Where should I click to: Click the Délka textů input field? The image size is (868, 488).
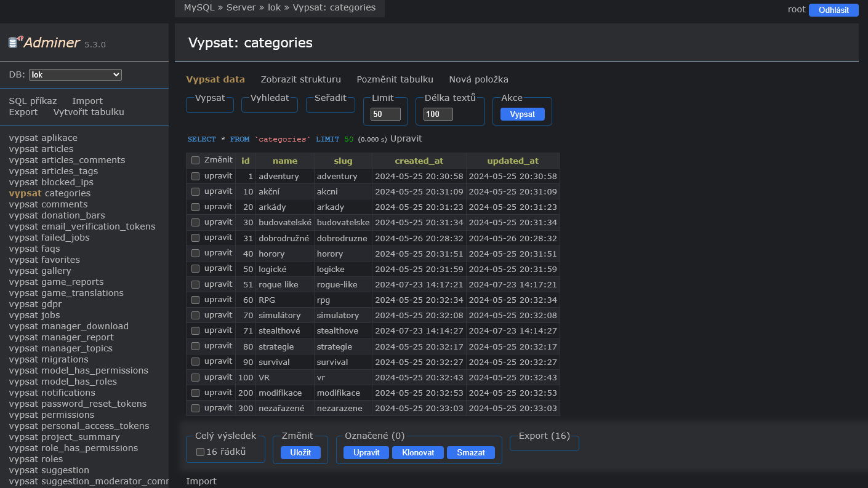tap(438, 114)
